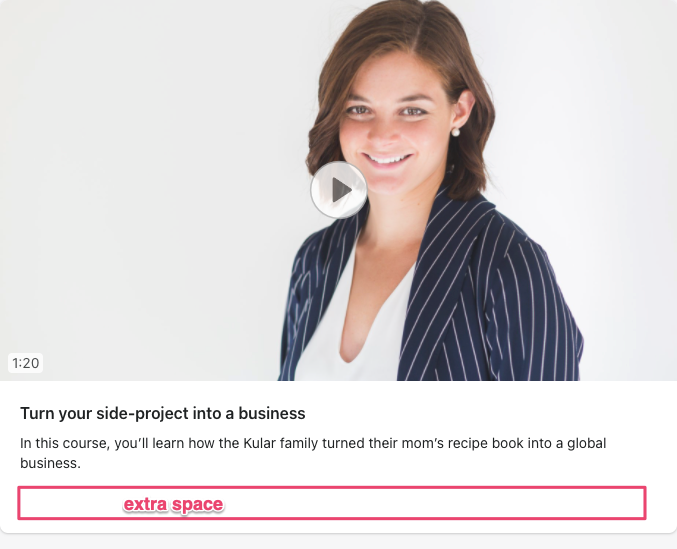Play the course video
The width and height of the screenshot is (677, 549).
(x=339, y=189)
